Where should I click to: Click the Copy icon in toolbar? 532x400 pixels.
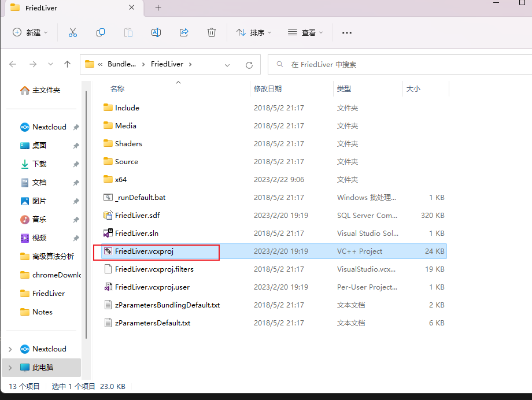tap(101, 32)
